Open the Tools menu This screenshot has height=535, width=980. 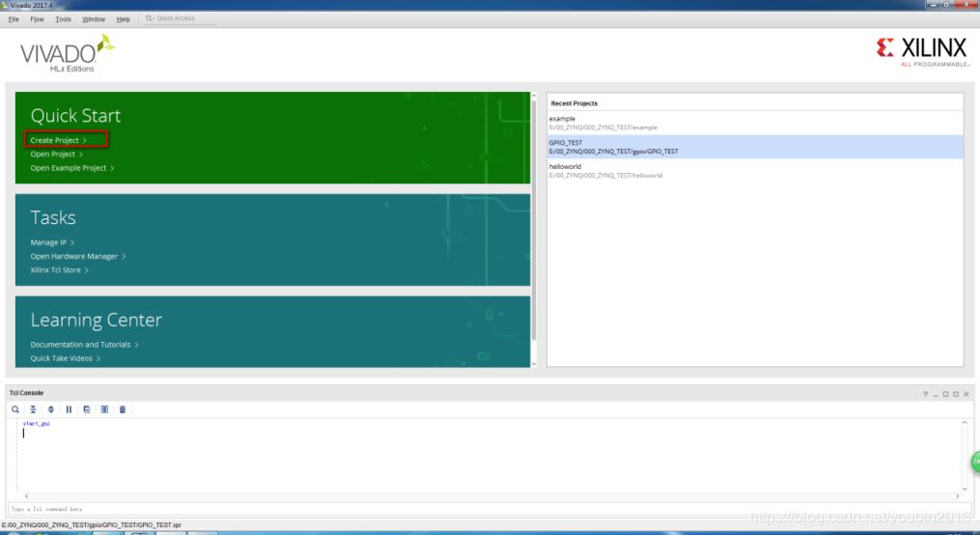point(63,19)
